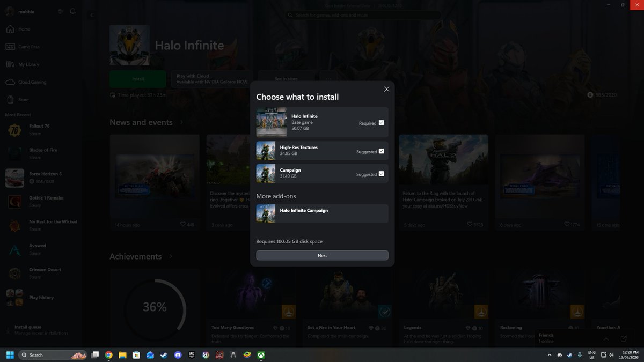This screenshot has height=362, width=644.
Task: Click the Next button in install dialog
Action: click(322, 255)
